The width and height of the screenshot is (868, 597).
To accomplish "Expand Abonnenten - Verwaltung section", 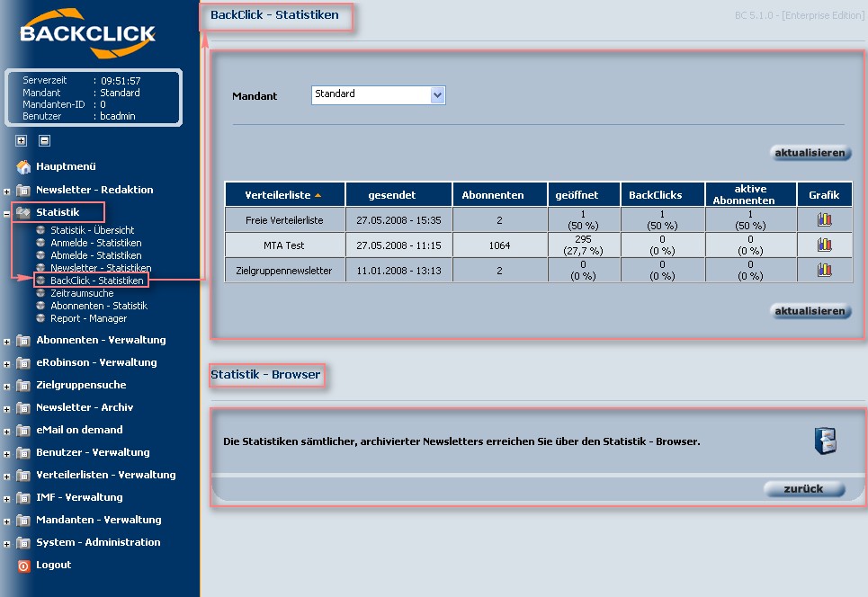I will (7, 341).
